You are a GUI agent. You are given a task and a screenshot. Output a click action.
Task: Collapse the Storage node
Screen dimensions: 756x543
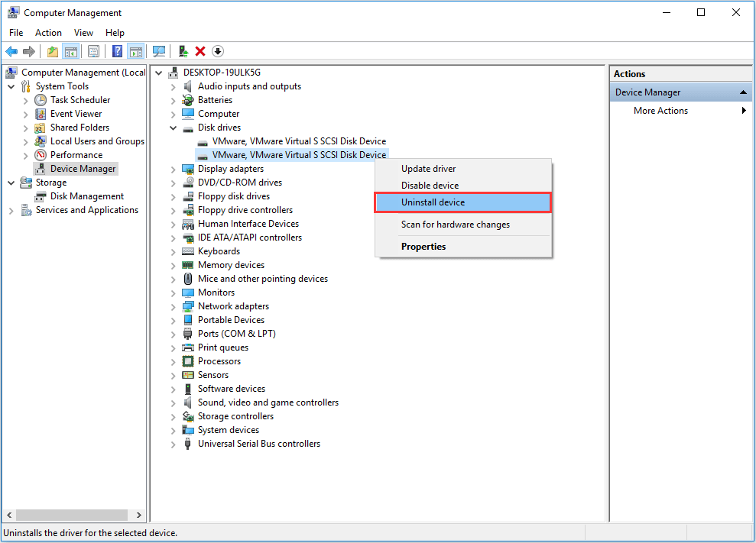pyautogui.click(x=11, y=183)
